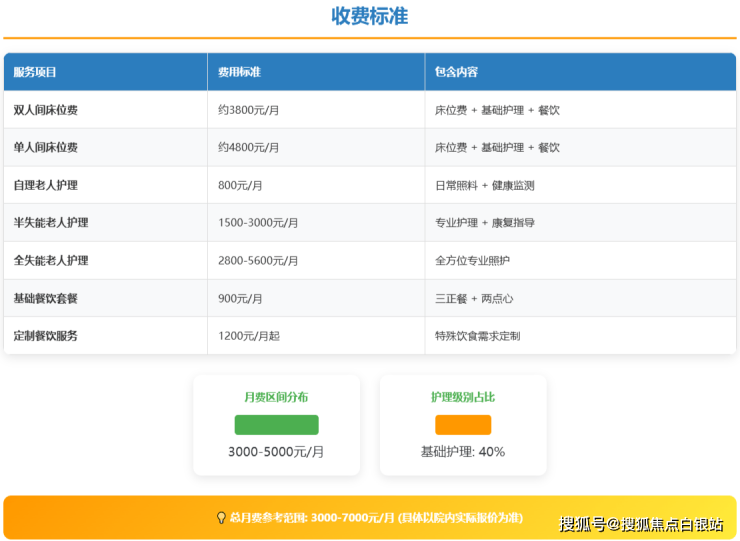The image size is (740, 541).
Task: Click the green bar under 月费区间分布
Action: tap(276, 425)
